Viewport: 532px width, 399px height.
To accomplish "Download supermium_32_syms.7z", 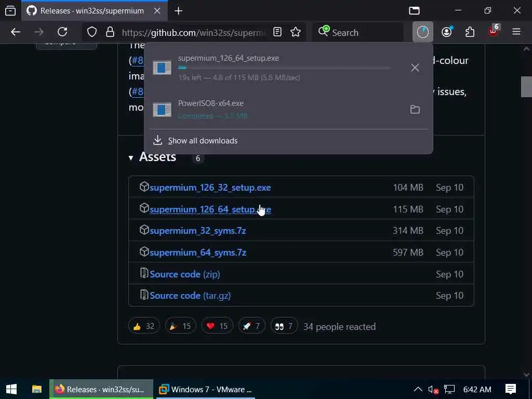I will pyautogui.click(x=198, y=231).
